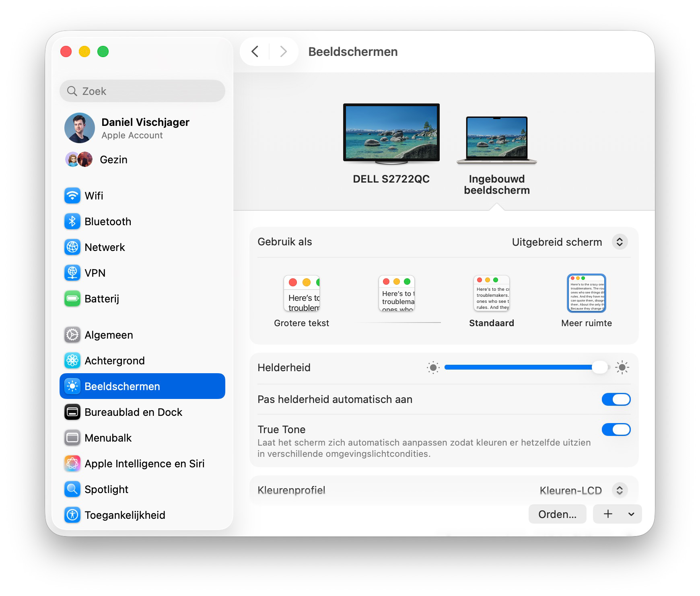
Task: Open Spotlight settings from the sidebar
Action: tap(106, 489)
